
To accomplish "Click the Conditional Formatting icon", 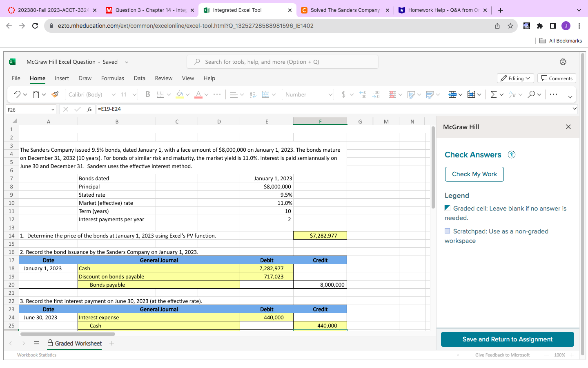I will (x=393, y=94).
